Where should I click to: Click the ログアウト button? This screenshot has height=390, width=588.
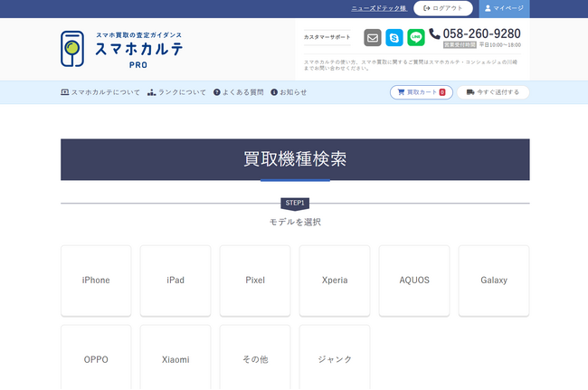(443, 8)
